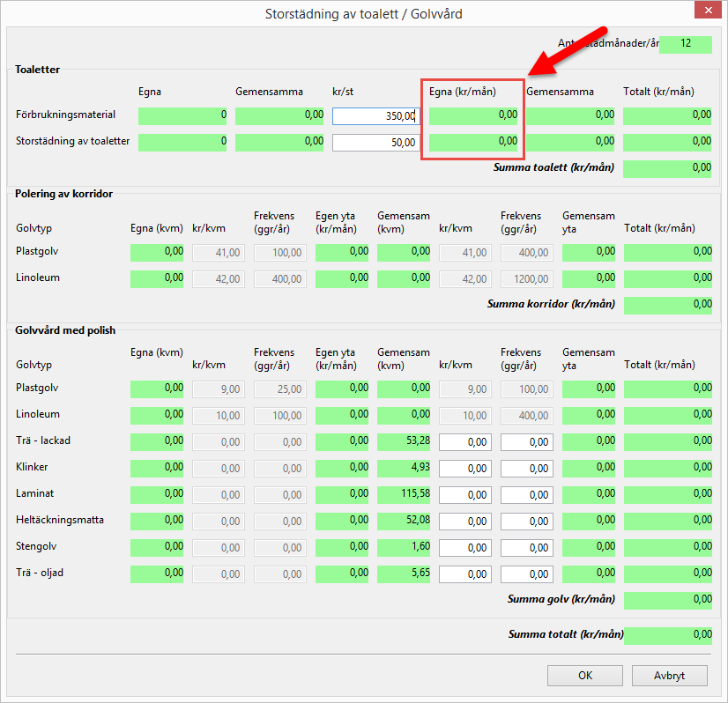The width and height of the screenshot is (728, 703).
Task: Click Förbrukningsmaterial kr/st field showing 350,00
Action: (x=375, y=115)
